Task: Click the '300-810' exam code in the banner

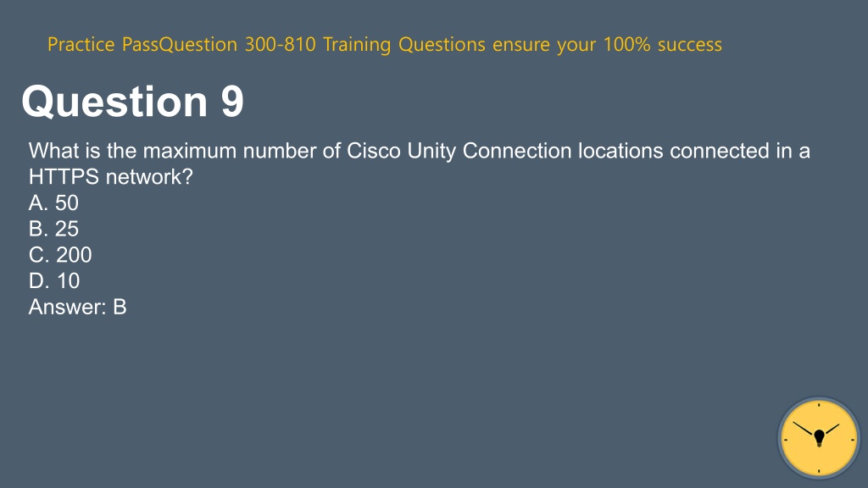Action: (280, 44)
